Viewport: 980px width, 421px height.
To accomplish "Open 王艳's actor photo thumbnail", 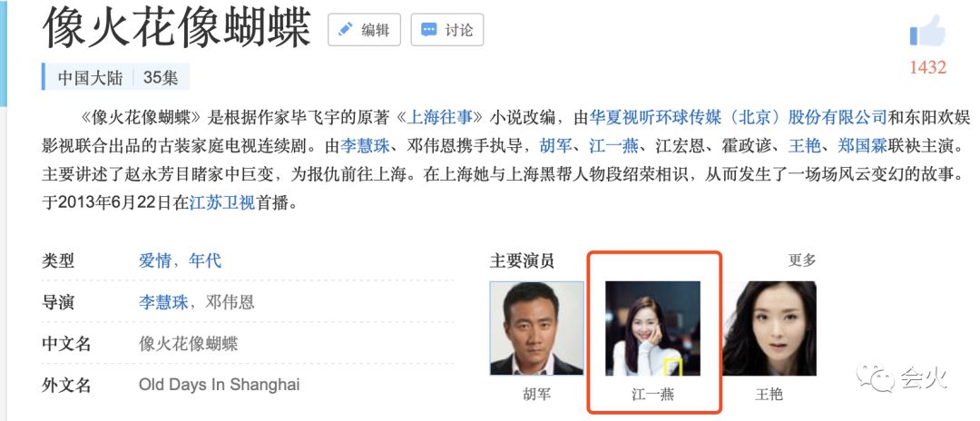I will click(x=769, y=328).
